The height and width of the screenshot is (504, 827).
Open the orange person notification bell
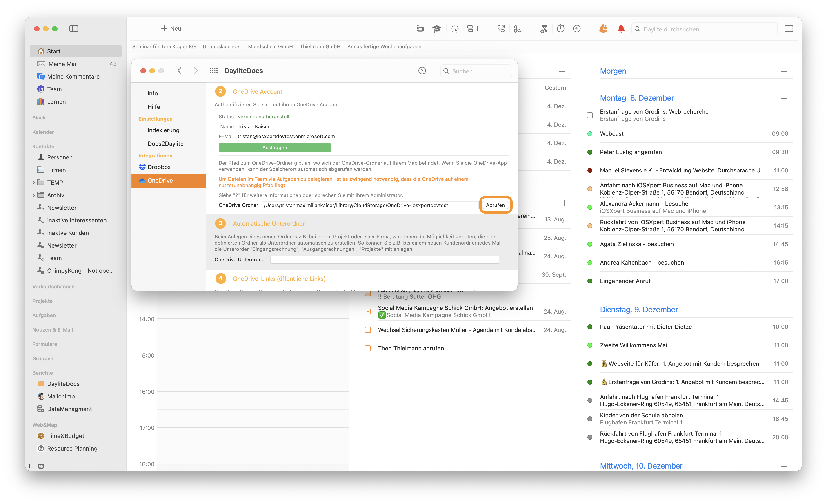(603, 29)
